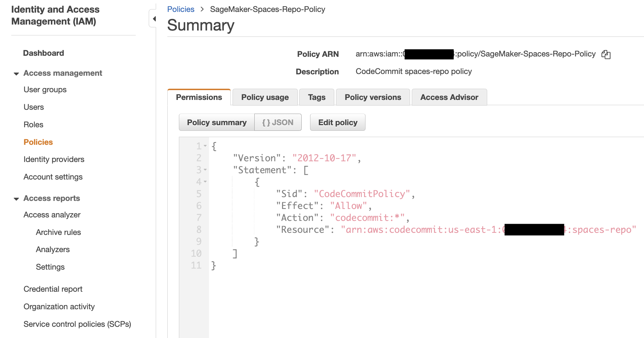The width and height of the screenshot is (644, 338).
Task: Click line number 11 in the gutter
Action: pos(196,265)
